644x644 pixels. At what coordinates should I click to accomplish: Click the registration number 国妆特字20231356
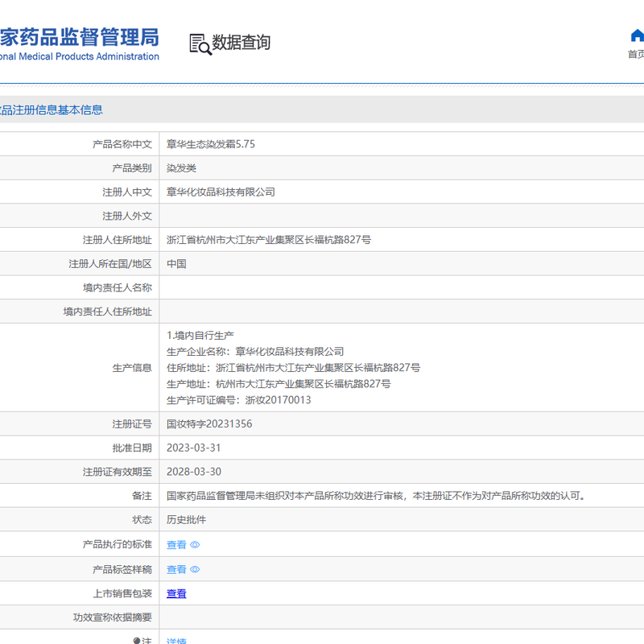point(209,423)
